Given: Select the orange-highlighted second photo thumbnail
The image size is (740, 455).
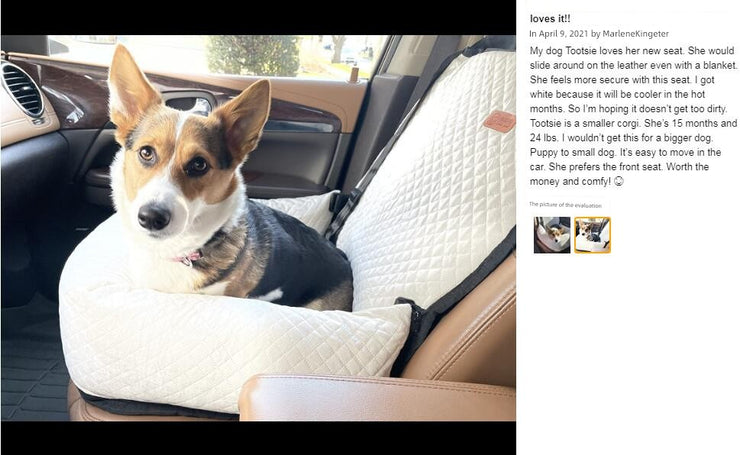Looking at the screenshot, I should (592, 235).
